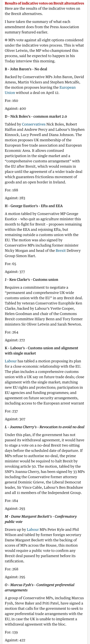The width and height of the screenshot is (90, 644).
Task: Click the grey bullet dot before 'MPs vote against'
Action: 6,40
